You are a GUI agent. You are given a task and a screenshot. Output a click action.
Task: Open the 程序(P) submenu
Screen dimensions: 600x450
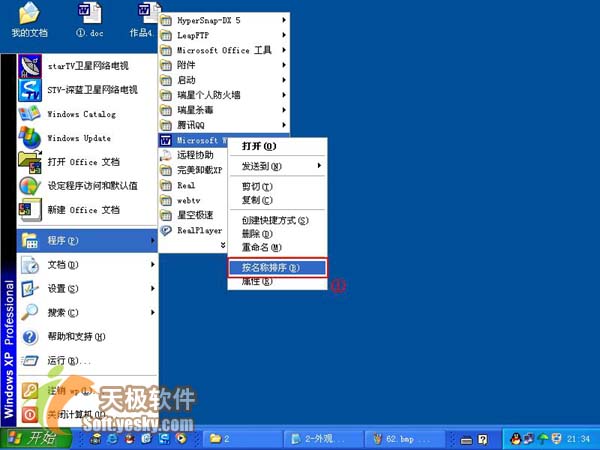click(x=87, y=241)
